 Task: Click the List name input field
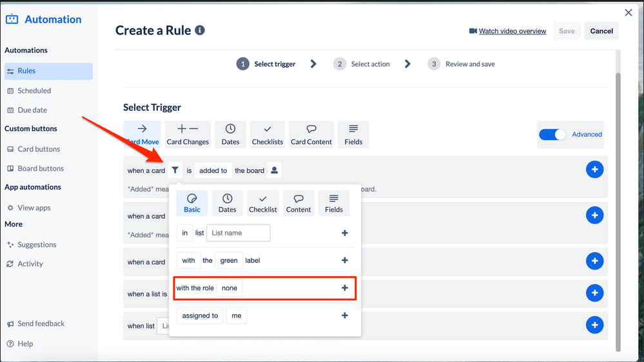pyautogui.click(x=239, y=233)
